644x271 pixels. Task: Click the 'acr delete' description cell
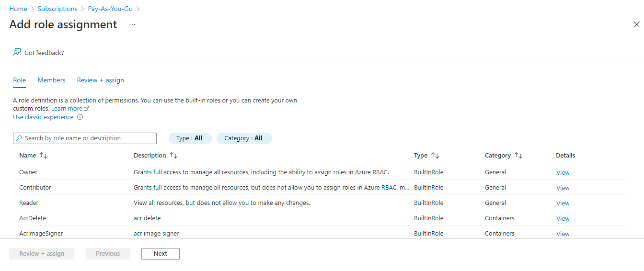(x=147, y=218)
